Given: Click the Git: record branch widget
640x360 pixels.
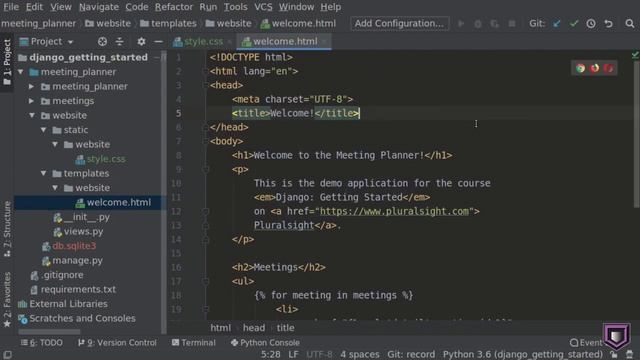Looking at the screenshot, I should point(411,354).
